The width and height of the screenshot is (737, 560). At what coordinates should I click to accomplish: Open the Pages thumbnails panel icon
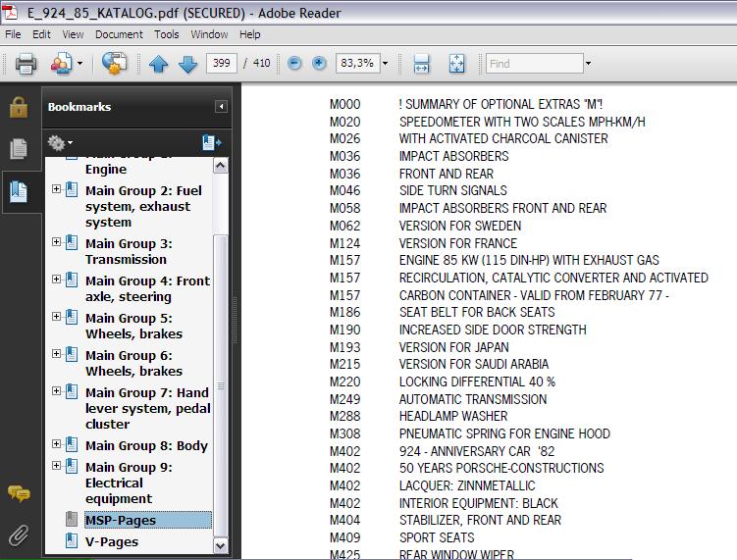[x=19, y=149]
